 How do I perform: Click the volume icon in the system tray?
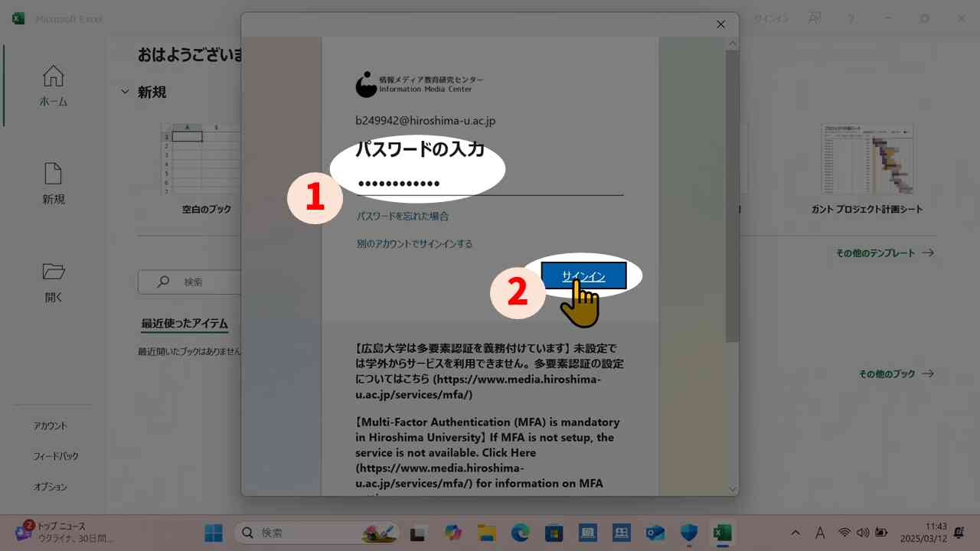click(863, 533)
